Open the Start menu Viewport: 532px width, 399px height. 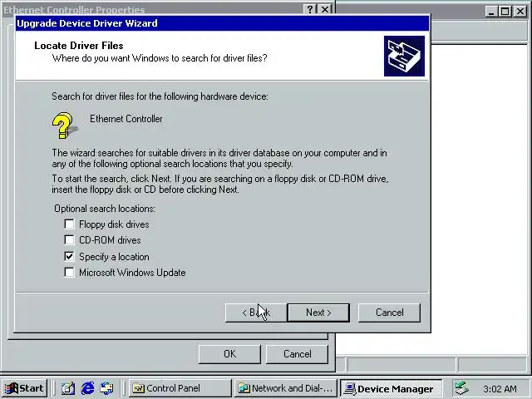click(x=24, y=388)
